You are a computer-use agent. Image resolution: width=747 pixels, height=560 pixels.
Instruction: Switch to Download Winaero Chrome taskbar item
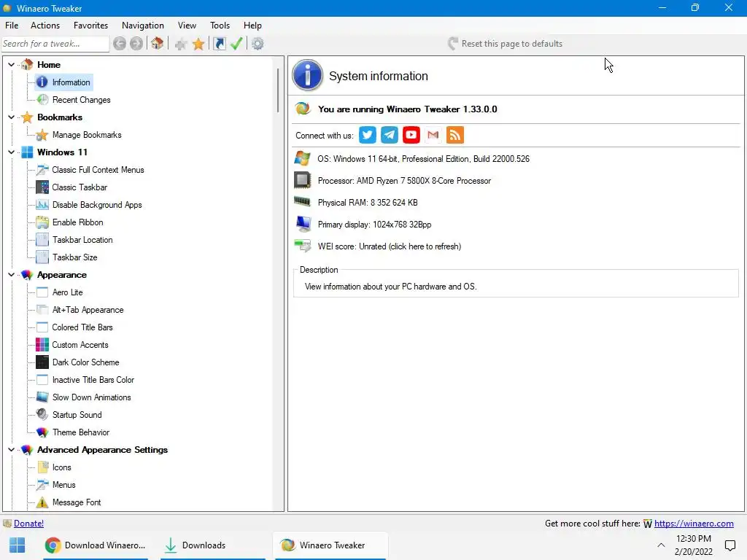pyautogui.click(x=96, y=545)
